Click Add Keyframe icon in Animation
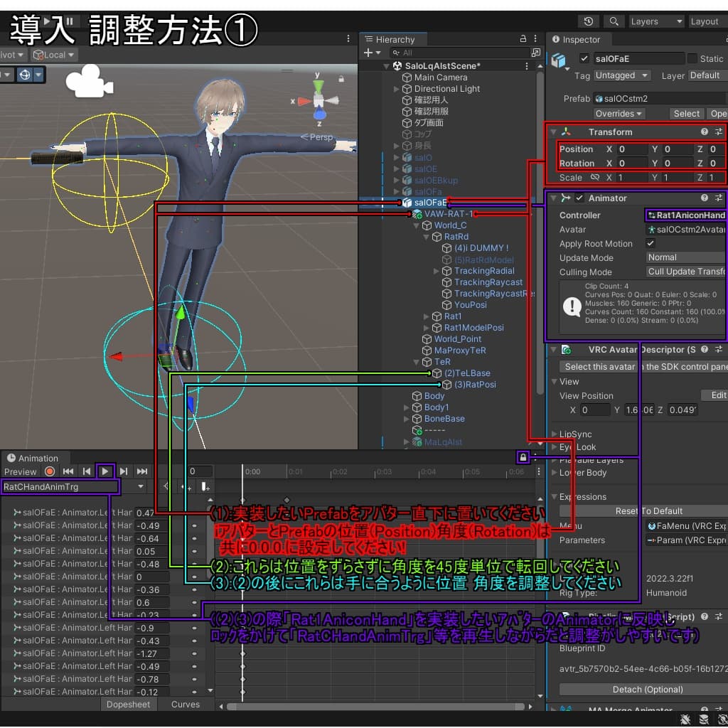 pos(186,486)
